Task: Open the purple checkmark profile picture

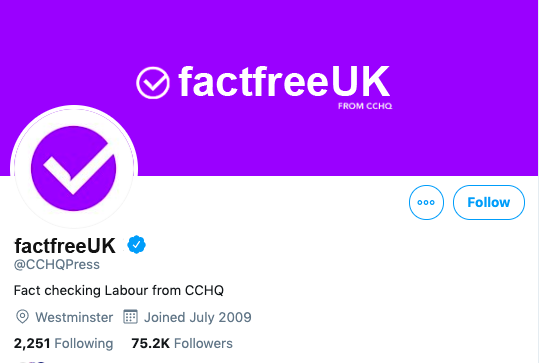Action: click(x=74, y=168)
